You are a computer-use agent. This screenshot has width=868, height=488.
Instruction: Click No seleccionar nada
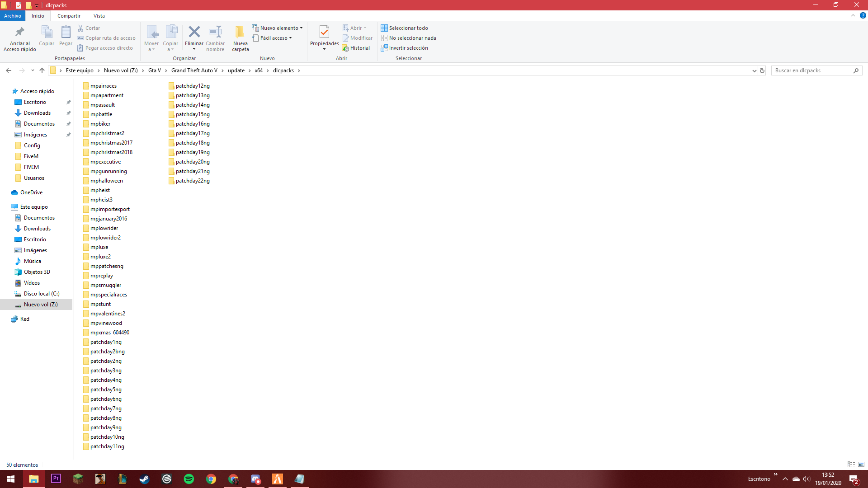[408, 38]
